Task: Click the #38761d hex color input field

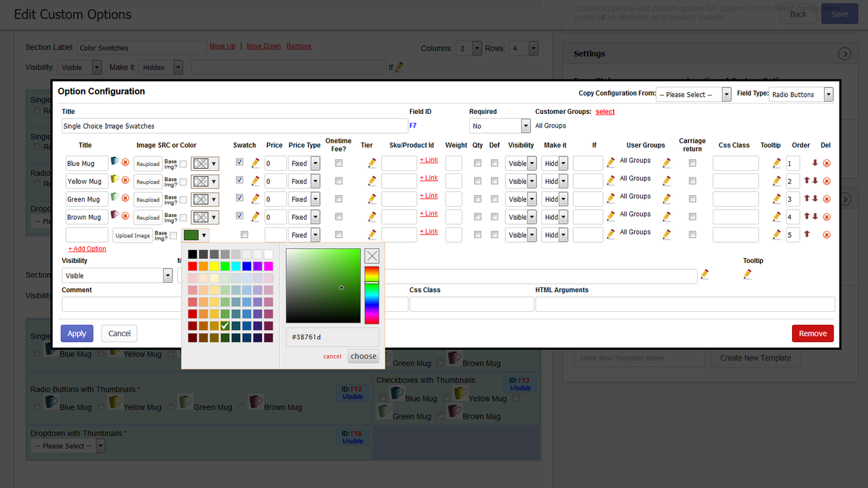Action: tap(332, 337)
